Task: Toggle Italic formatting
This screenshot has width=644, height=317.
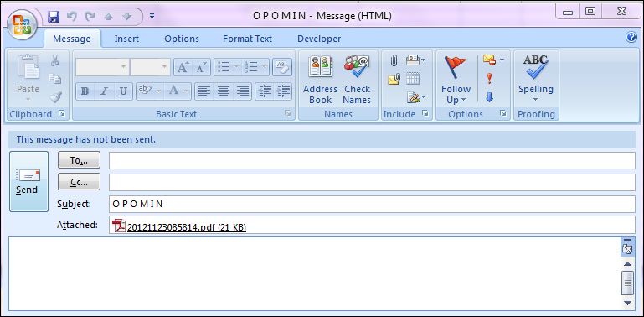Action: [x=104, y=91]
